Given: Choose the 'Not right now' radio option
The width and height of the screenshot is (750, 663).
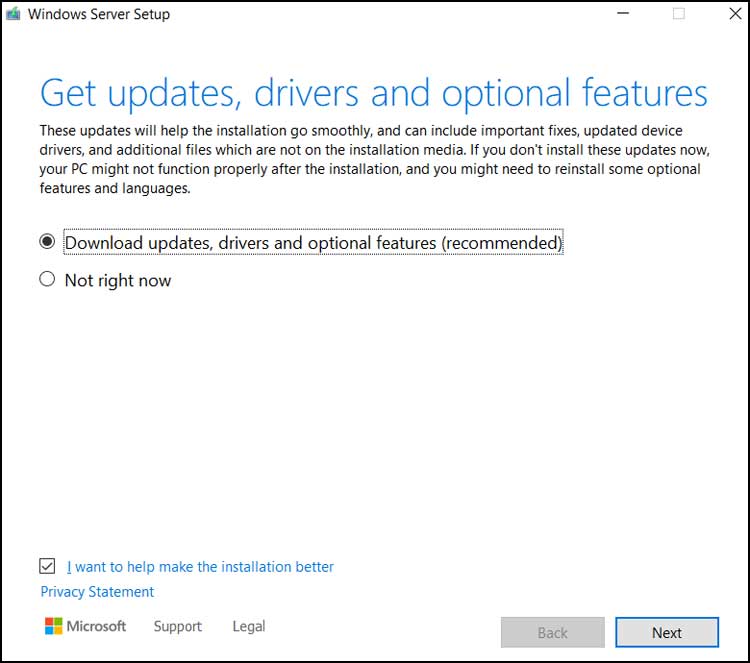Looking at the screenshot, I should point(47,280).
